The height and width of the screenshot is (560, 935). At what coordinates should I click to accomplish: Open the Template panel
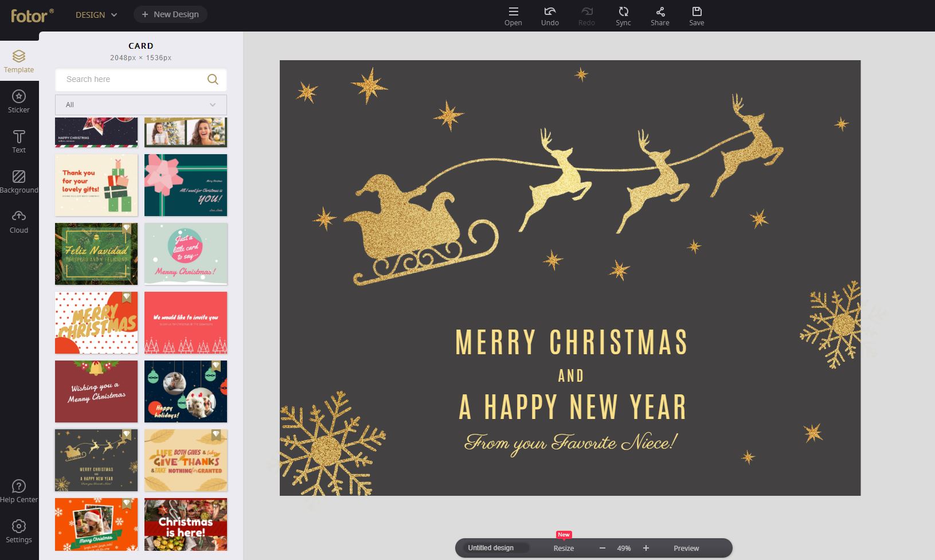click(19, 61)
